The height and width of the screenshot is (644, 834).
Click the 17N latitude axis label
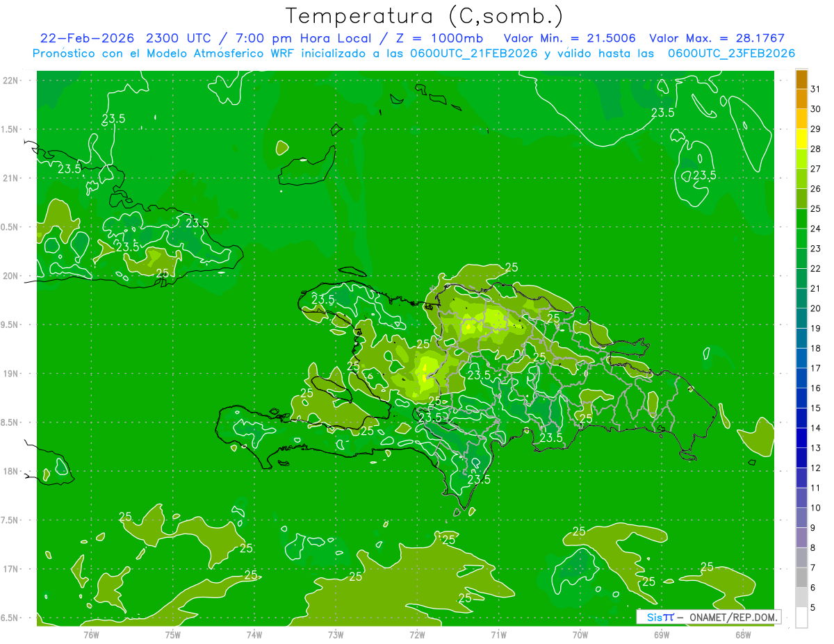click(x=11, y=569)
